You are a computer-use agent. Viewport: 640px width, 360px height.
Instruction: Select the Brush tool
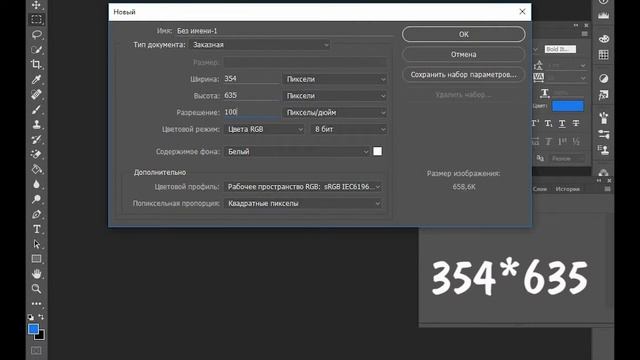36,109
